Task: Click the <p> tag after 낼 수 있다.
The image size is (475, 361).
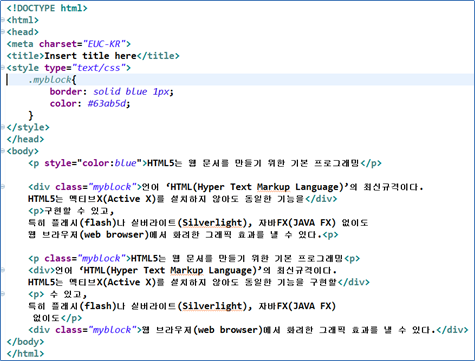Action: pos(330,235)
